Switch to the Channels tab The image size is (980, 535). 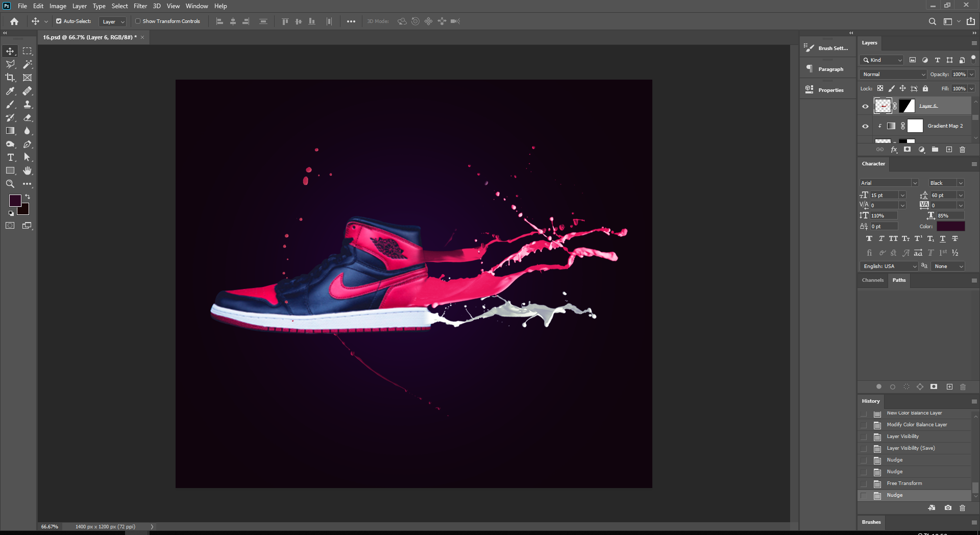(x=873, y=280)
